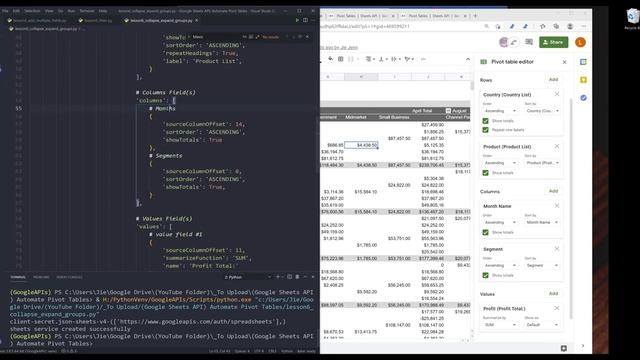Click Add next to Values
Screen dimensions: 640x360
point(553,293)
